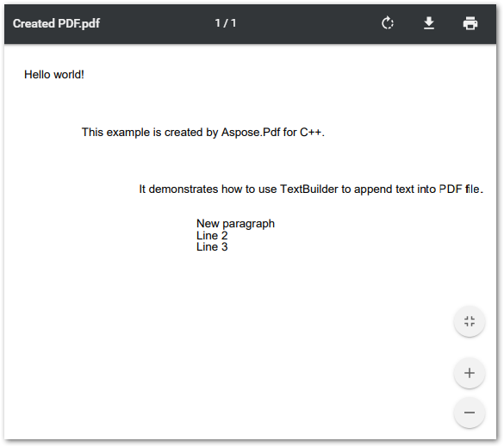Zoom in with the plus button
Image resolution: width=504 pixels, height=447 pixels.
(470, 373)
